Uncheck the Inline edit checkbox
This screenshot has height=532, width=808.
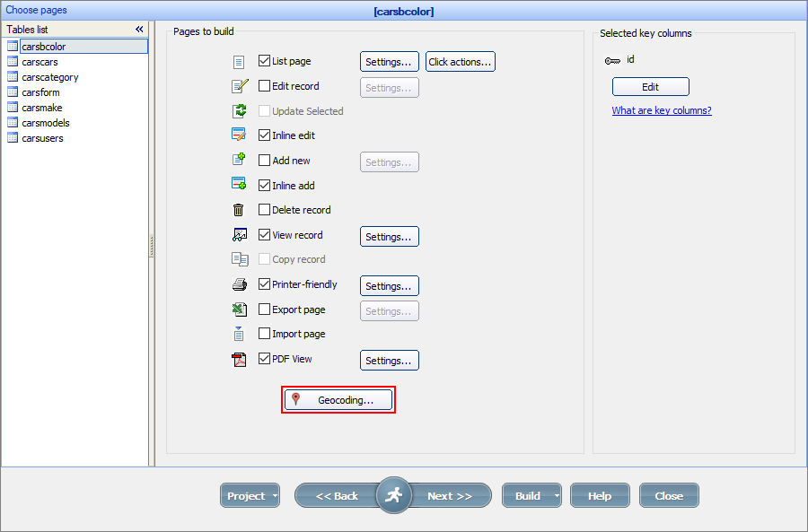click(x=264, y=135)
